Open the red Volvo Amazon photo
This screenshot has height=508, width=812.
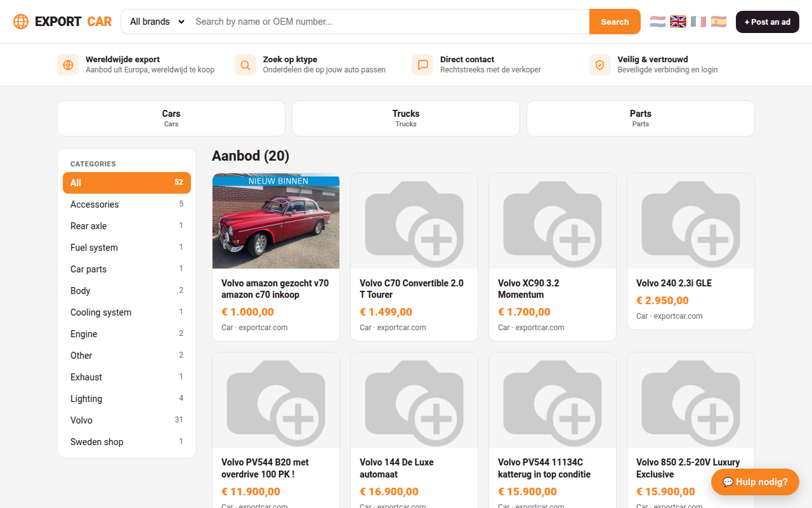276,221
